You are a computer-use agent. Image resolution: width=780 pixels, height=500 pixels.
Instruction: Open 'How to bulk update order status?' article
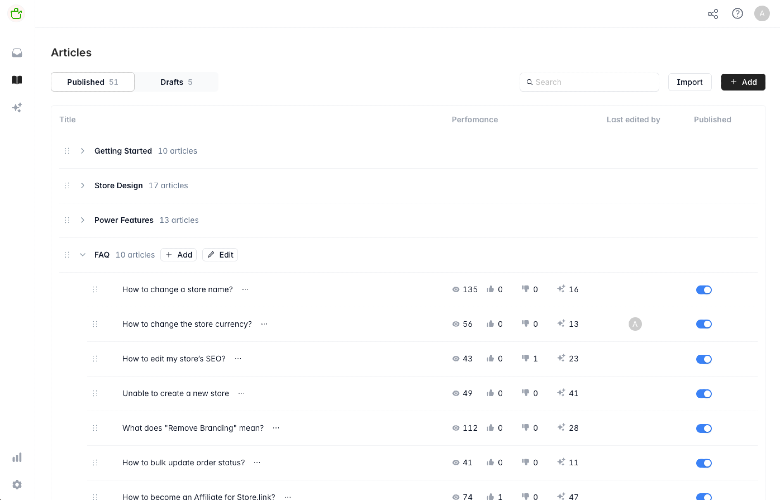(184, 463)
